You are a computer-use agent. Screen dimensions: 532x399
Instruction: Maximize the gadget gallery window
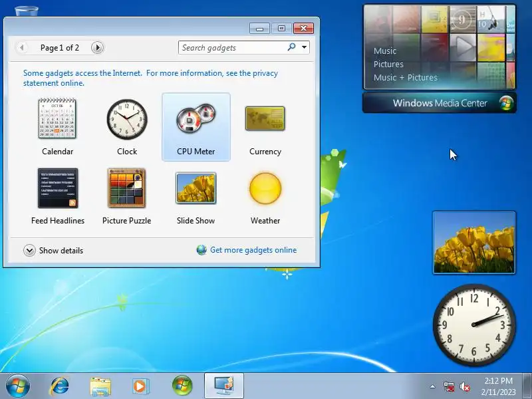pyautogui.click(x=281, y=28)
